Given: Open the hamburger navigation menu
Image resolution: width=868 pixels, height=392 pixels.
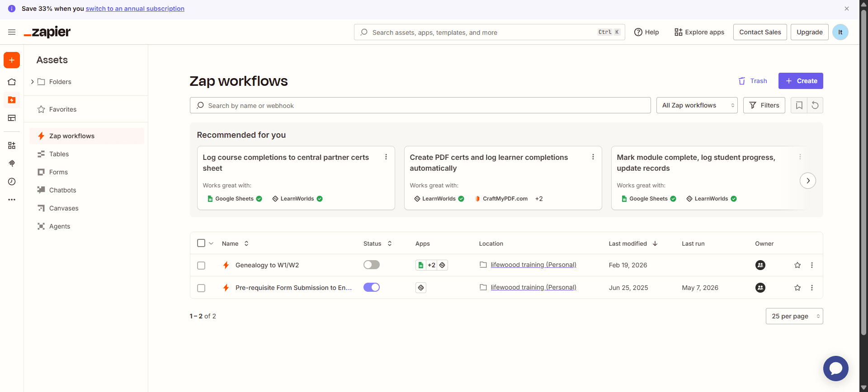Looking at the screenshot, I should click(12, 32).
